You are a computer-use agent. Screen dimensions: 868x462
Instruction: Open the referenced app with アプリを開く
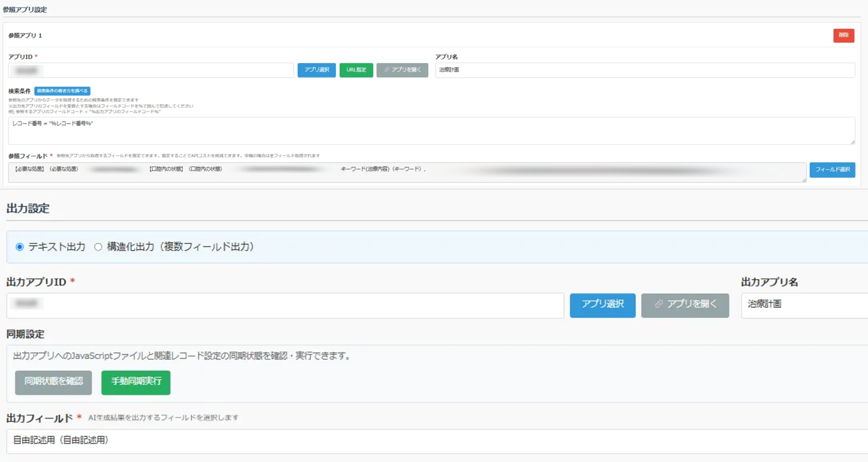(x=402, y=70)
